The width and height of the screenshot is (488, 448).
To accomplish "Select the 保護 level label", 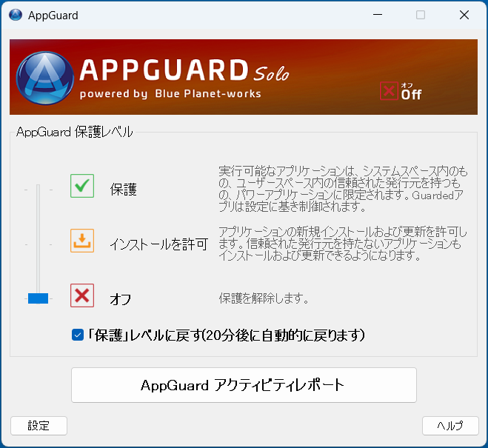I will tap(123, 190).
